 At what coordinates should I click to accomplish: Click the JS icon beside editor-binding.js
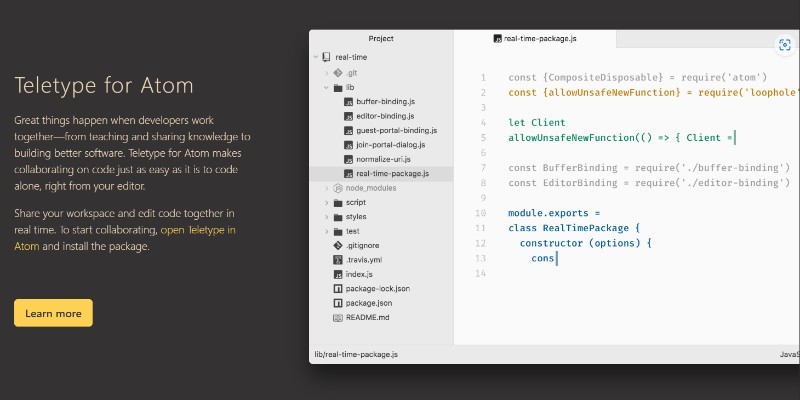click(348, 116)
